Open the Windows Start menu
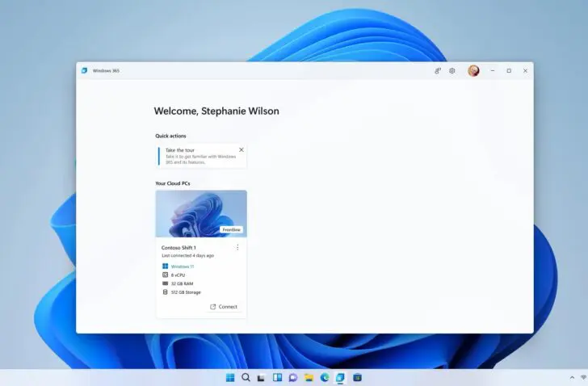The image size is (588, 386). 230,377
